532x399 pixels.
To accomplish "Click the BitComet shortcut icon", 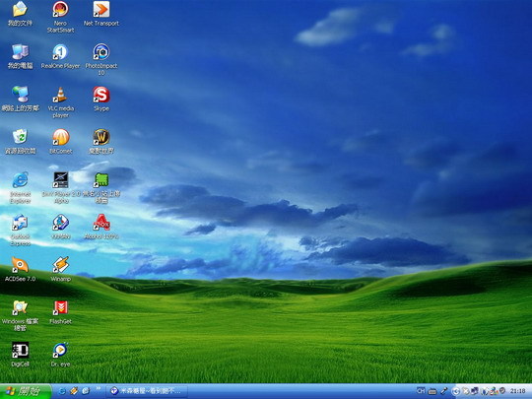I will [60, 137].
